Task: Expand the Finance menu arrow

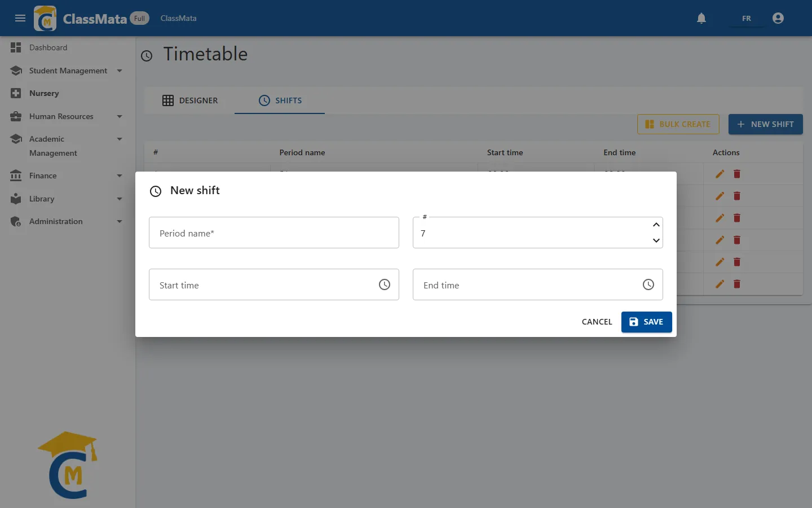Action: pos(120,176)
